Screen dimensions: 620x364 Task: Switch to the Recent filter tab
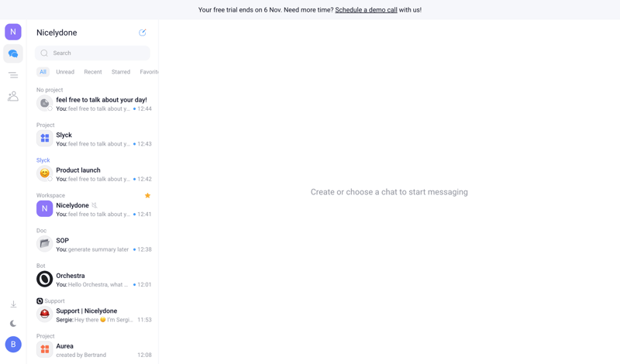[x=93, y=72]
